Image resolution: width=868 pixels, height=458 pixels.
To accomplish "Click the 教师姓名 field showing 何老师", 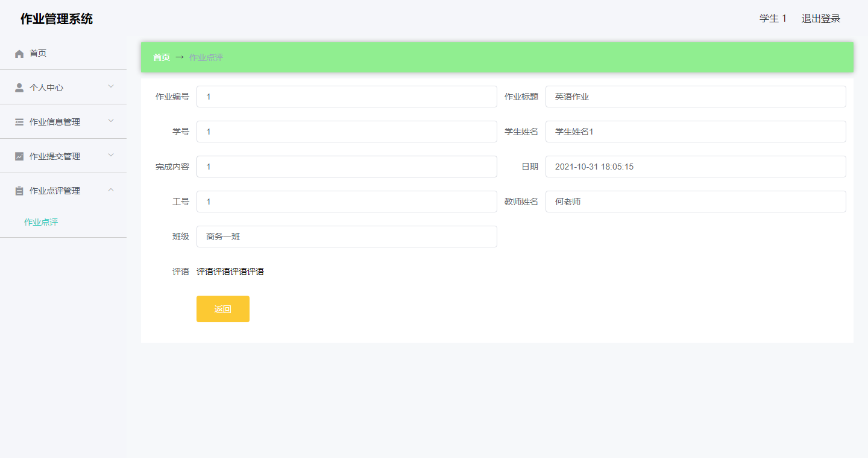I will (696, 202).
